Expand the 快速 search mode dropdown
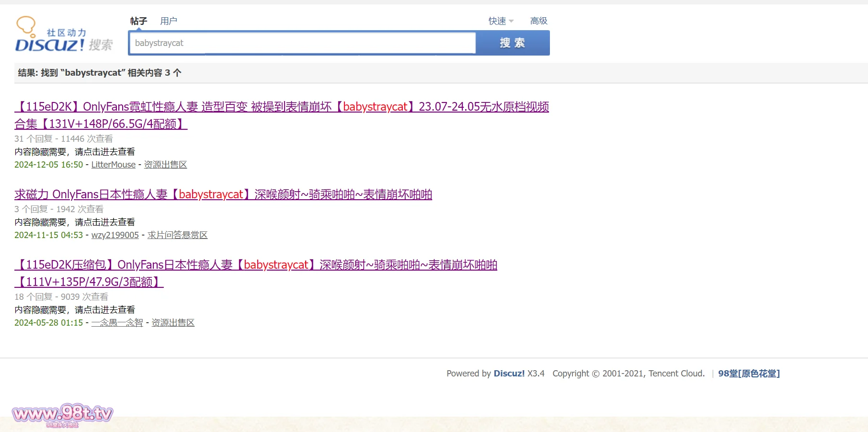This screenshot has width=868, height=432. tap(501, 21)
